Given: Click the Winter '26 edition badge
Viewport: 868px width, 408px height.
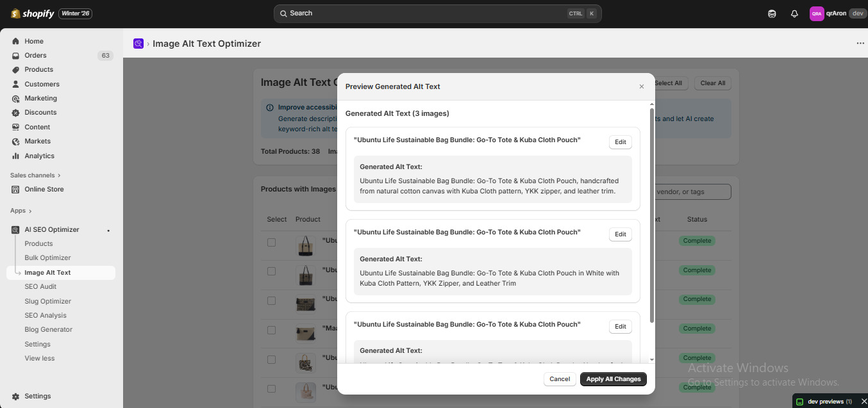Looking at the screenshot, I should click(75, 13).
